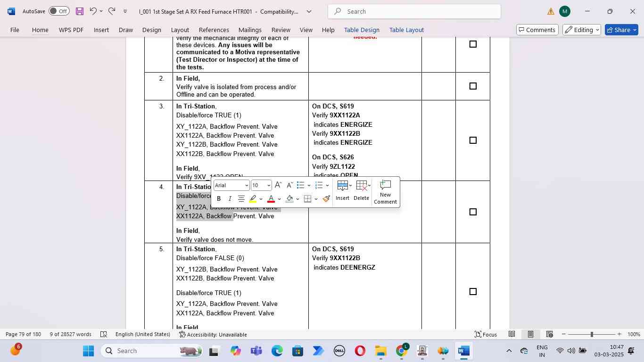
Task: Click table Delete button in mini toolbar
Action: [x=362, y=190]
